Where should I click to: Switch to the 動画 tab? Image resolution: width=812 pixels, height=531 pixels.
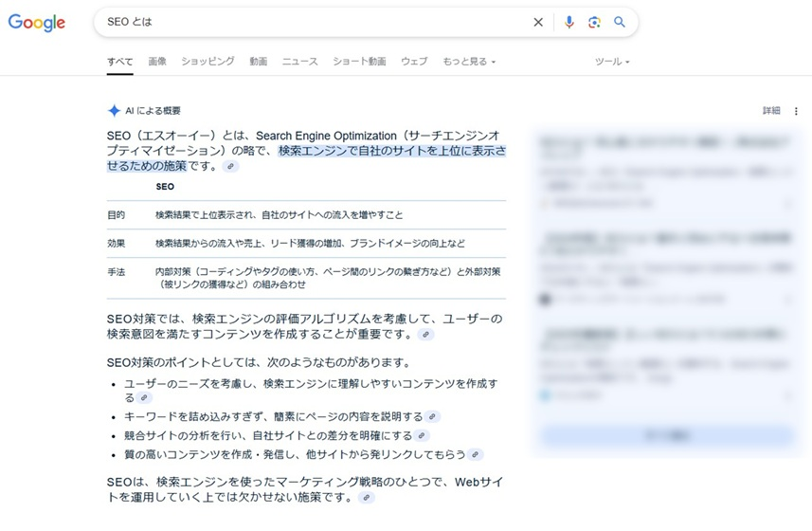tap(259, 62)
